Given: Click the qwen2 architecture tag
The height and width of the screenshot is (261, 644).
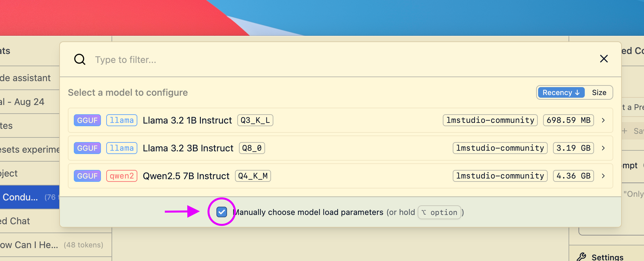Looking at the screenshot, I should [122, 176].
